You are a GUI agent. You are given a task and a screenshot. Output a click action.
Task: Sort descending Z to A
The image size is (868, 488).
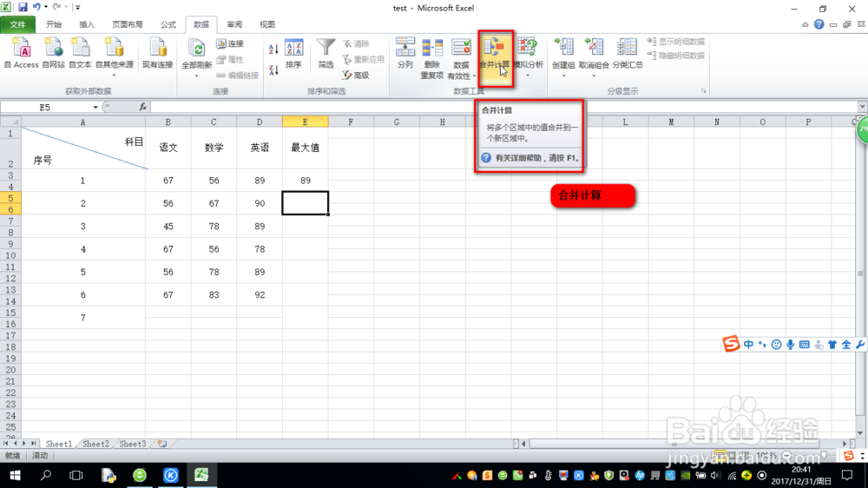[273, 69]
